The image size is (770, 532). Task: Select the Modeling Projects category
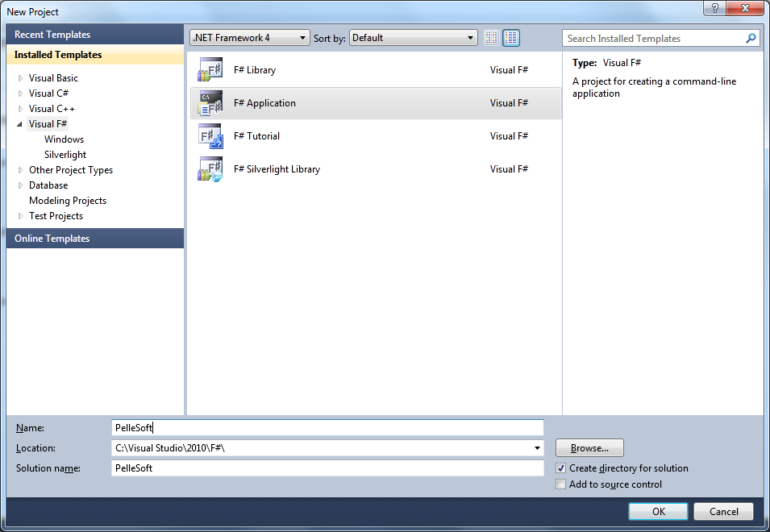point(68,201)
